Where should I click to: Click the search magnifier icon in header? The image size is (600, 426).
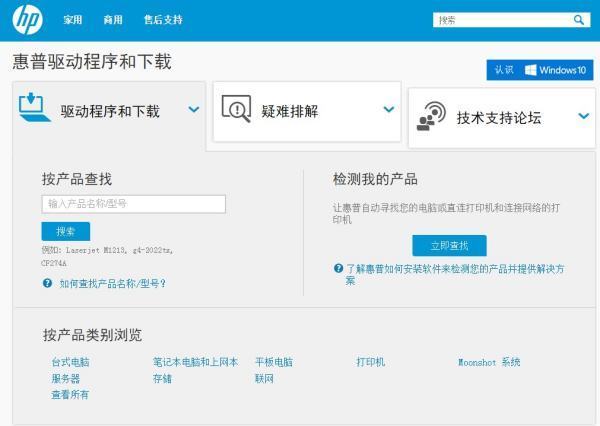(579, 20)
